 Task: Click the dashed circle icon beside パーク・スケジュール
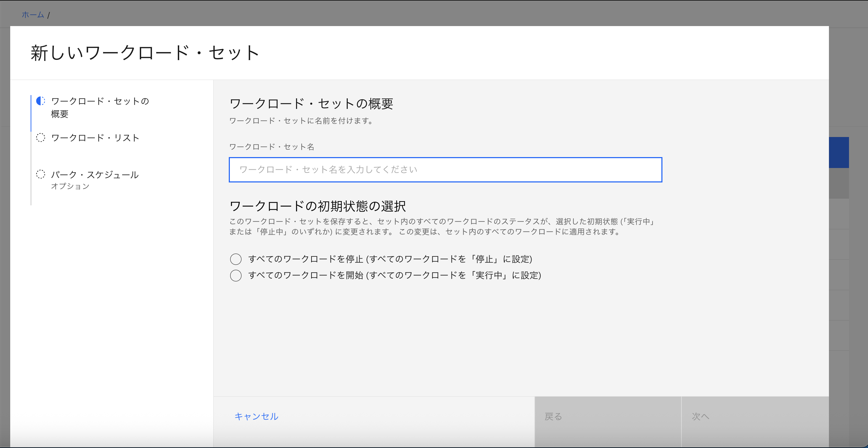(x=40, y=174)
